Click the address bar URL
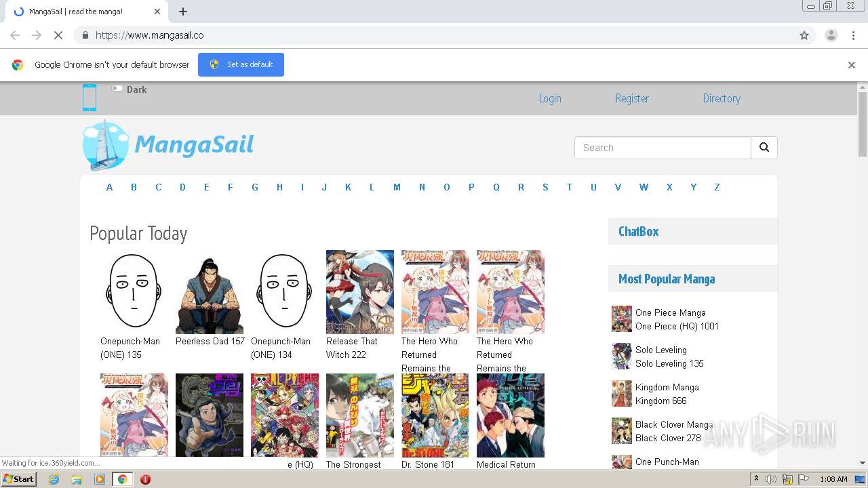Image resolution: width=868 pixels, height=488 pixels. click(150, 35)
